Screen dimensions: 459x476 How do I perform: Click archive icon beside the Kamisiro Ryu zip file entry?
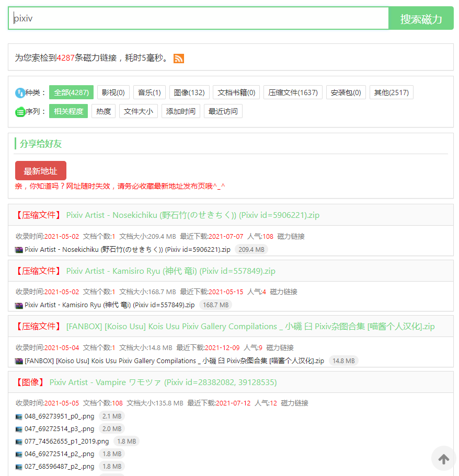pyautogui.click(x=19, y=305)
